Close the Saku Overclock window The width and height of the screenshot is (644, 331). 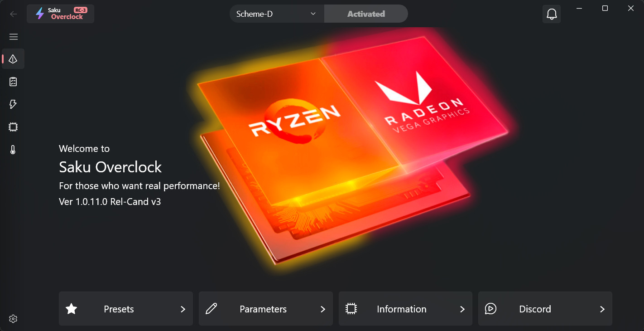pyautogui.click(x=631, y=8)
